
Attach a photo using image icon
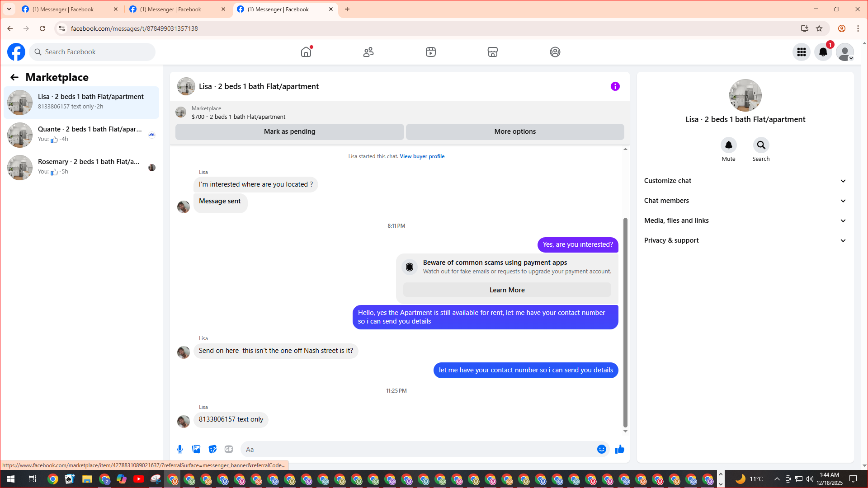pos(196,449)
